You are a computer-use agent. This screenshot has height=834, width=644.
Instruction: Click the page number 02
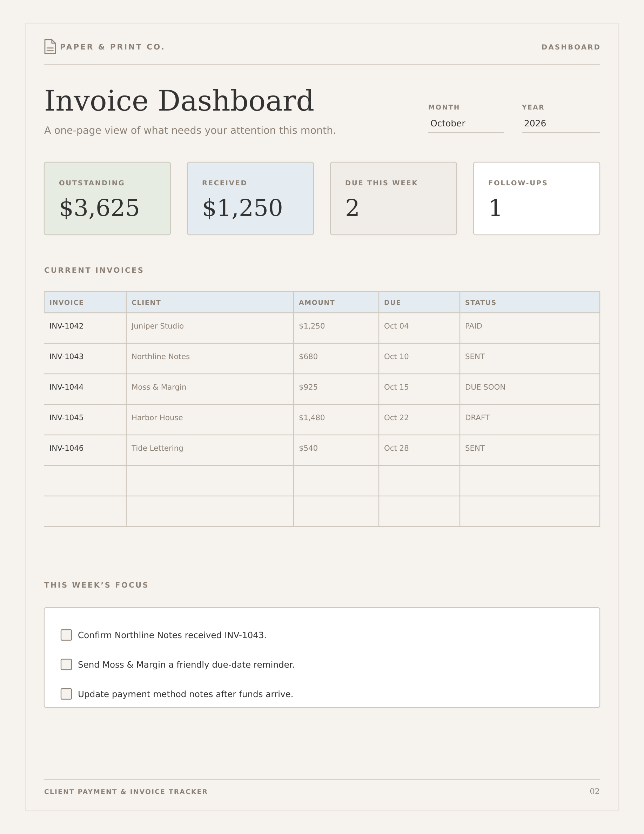(595, 791)
